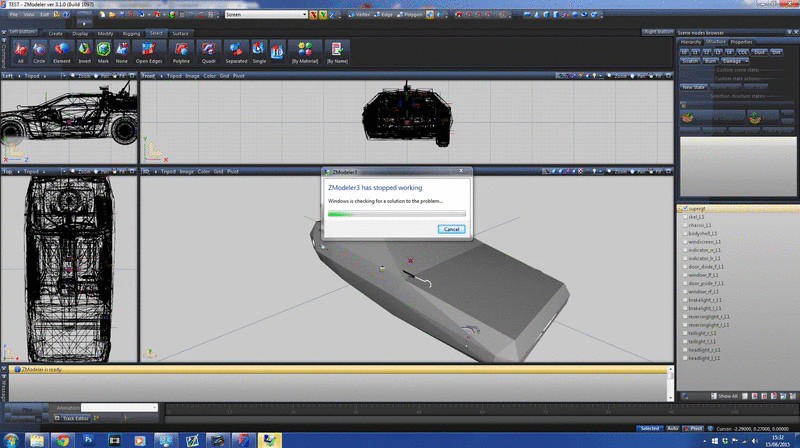Click the help question mark icon
Image resolution: width=800 pixels, height=448 pixels.
(x=66, y=15)
